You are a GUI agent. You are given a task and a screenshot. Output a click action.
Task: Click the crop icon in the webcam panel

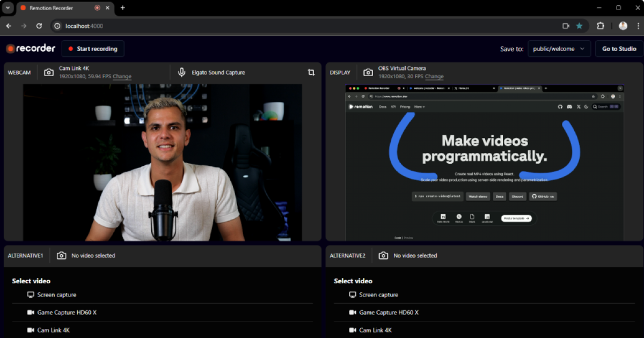click(x=311, y=72)
